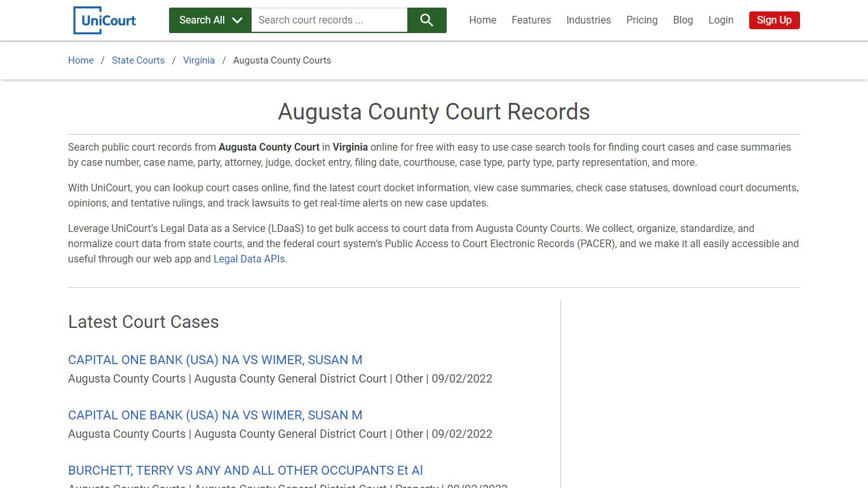The image size is (868, 488).
Task: Click the Augusta County Court Records heading
Action: tap(434, 112)
